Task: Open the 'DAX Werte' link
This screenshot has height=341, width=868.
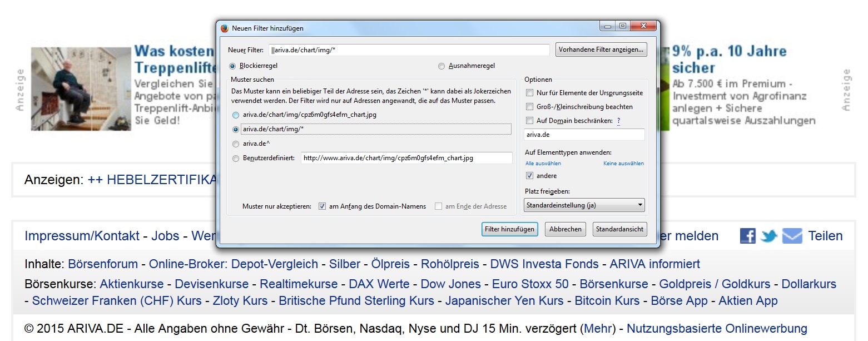Action: [379, 284]
